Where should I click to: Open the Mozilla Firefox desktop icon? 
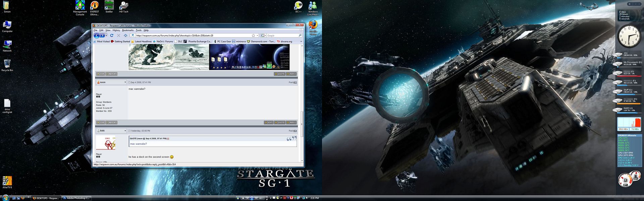click(313, 27)
